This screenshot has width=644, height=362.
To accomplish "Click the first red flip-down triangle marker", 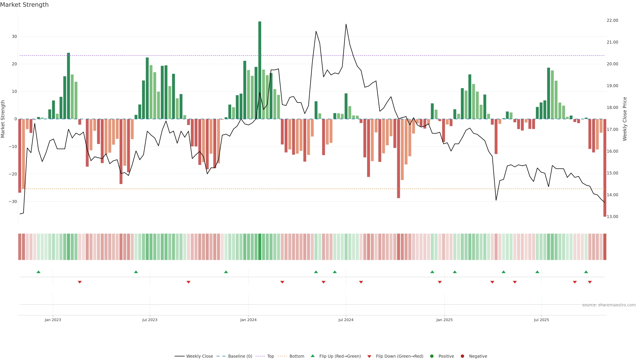I will tap(80, 282).
